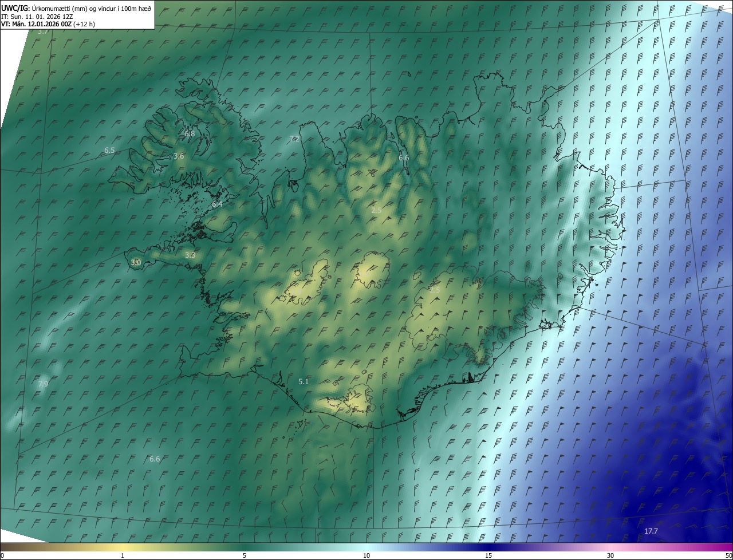Click the 3.7 value below the title box
733x560 pixels.
tap(42, 32)
